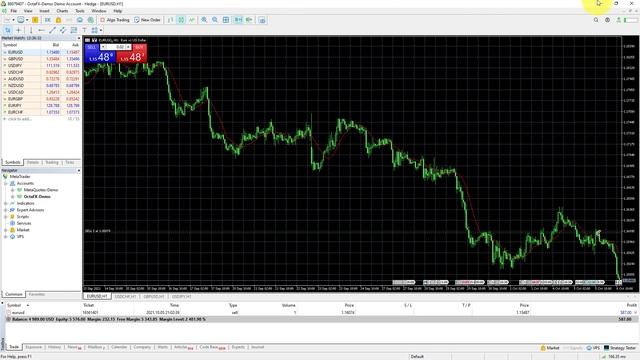This screenshot has width=640, height=360.
Task: Select the USDJPY row in Market Watch
Action: 41,65
